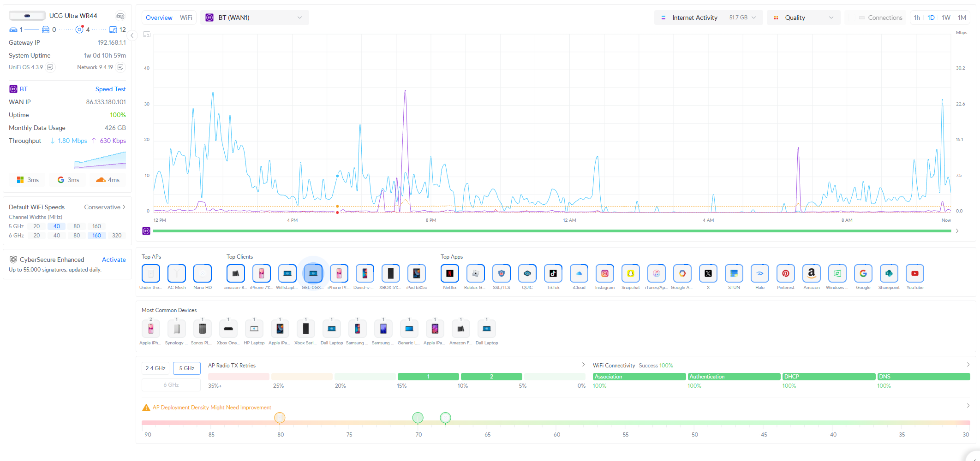Open the Pinterest app icon
The width and height of the screenshot is (980, 461).
pos(785,274)
